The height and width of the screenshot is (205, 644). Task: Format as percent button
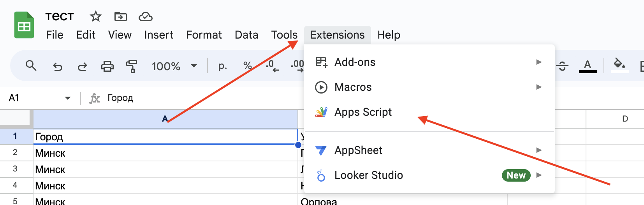(x=247, y=66)
